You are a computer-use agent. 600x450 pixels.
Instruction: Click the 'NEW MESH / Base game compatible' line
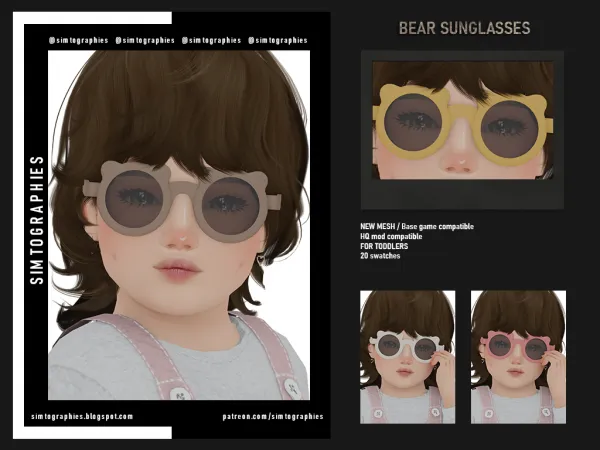pyautogui.click(x=417, y=227)
